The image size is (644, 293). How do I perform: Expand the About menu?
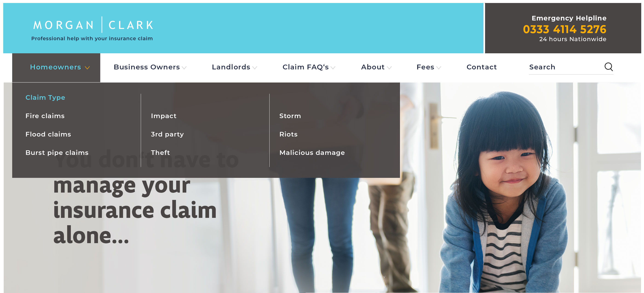(376, 67)
